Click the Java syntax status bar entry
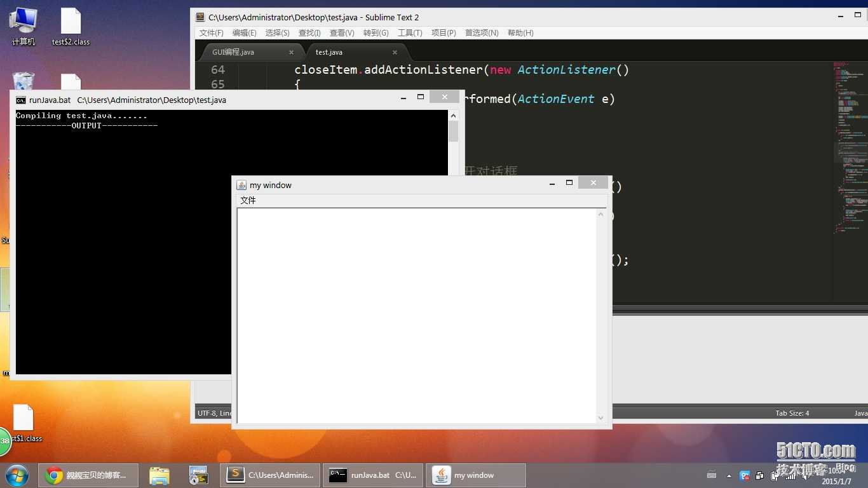Image resolution: width=868 pixels, height=488 pixels. click(x=860, y=413)
